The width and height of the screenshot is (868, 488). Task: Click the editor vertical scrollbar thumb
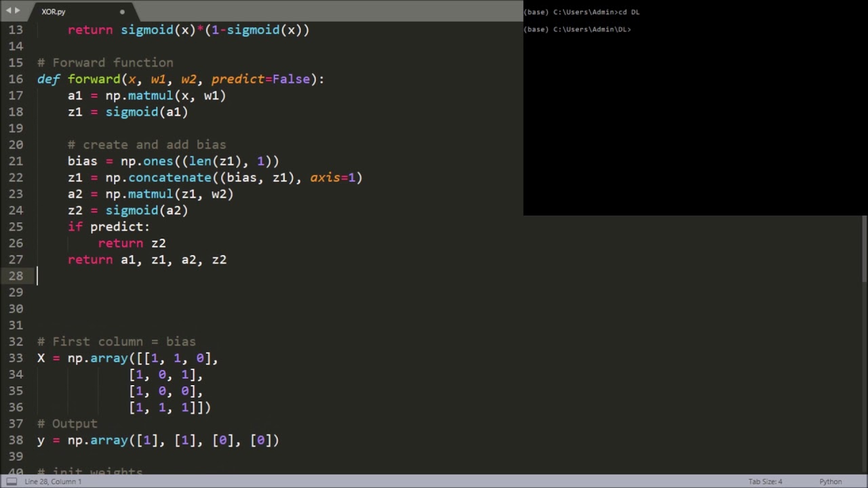coord(864,249)
